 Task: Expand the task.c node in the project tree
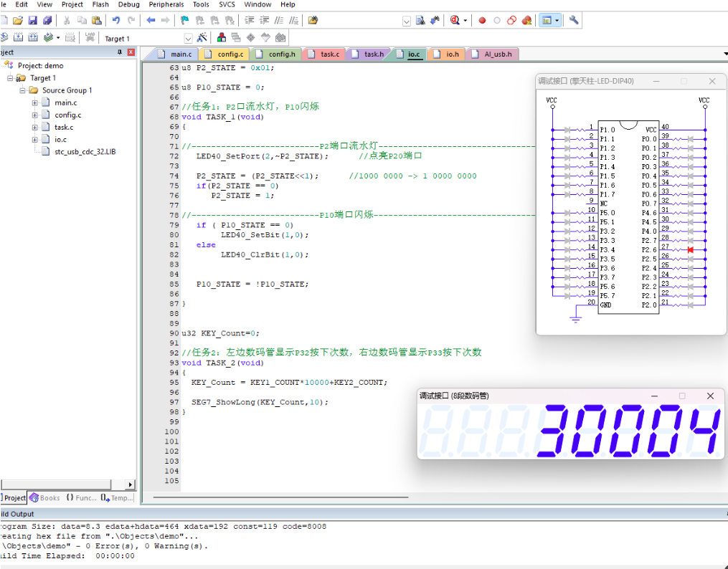(35, 127)
